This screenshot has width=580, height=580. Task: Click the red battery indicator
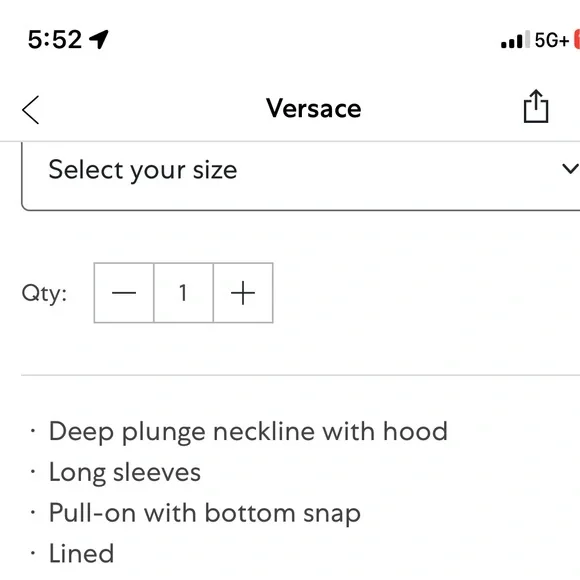[577, 40]
